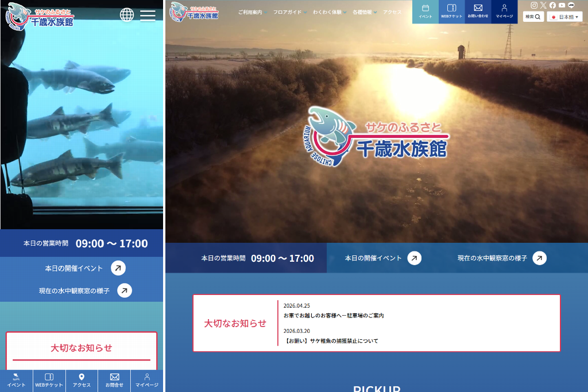Open mobile 本日の開催イベント link text

point(74,269)
